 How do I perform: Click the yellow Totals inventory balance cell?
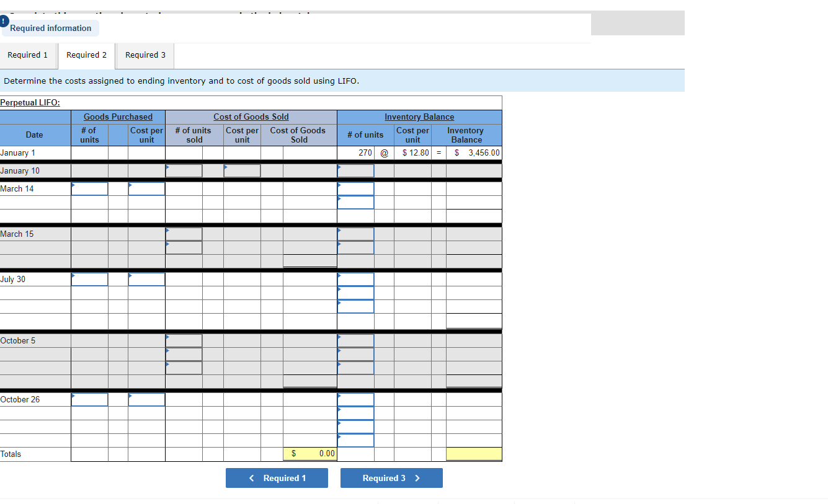click(474, 454)
